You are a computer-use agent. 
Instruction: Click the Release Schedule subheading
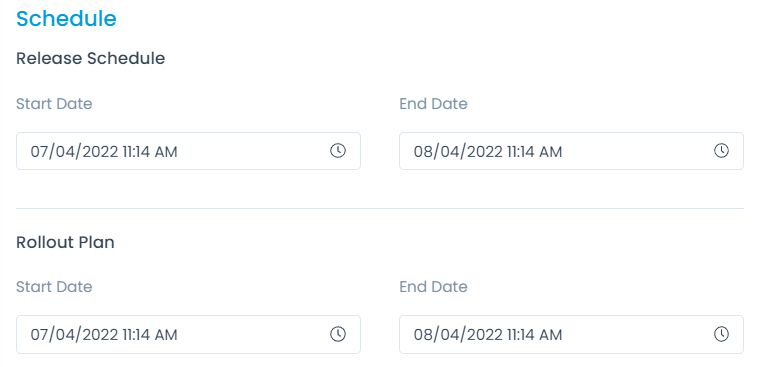[91, 58]
